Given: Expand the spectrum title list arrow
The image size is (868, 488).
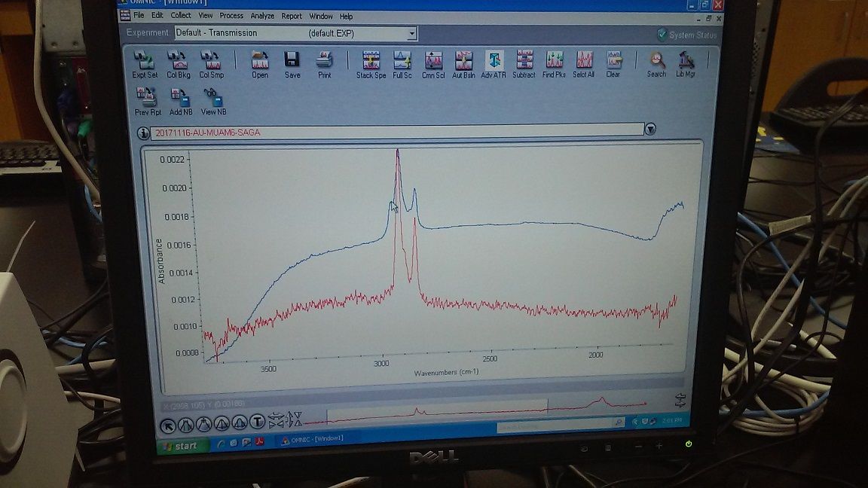Looking at the screenshot, I should 650,129.
